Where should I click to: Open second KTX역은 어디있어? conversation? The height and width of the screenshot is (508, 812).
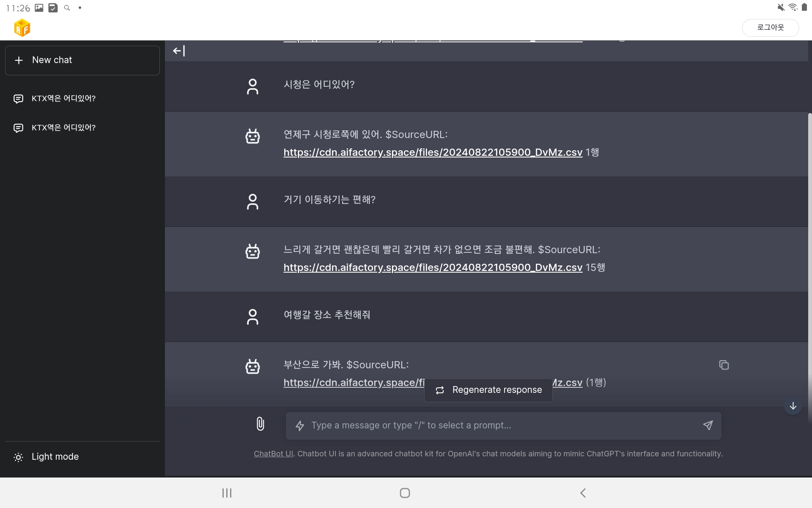point(63,128)
